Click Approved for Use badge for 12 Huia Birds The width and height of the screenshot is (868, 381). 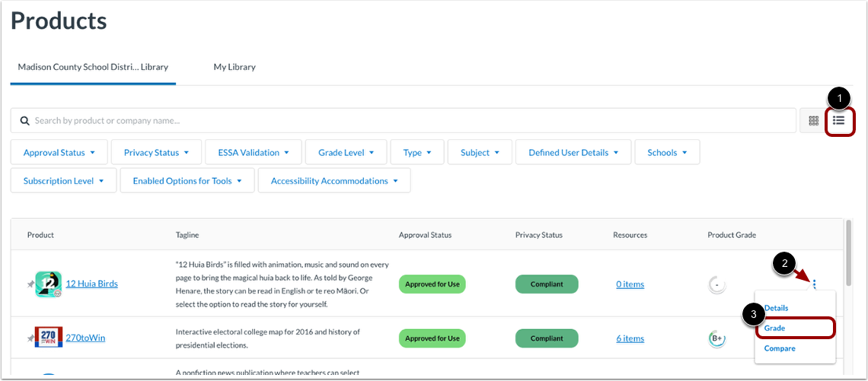(x=432, y=284)
